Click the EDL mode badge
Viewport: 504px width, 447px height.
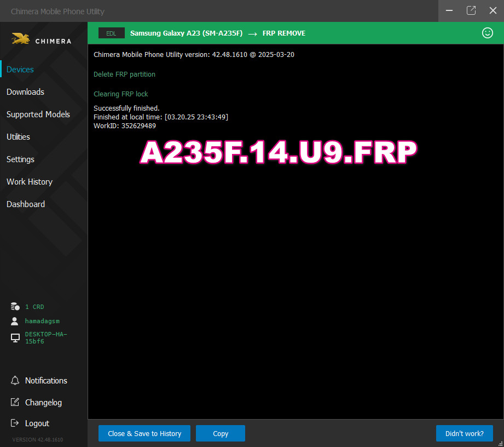(111, 33)
